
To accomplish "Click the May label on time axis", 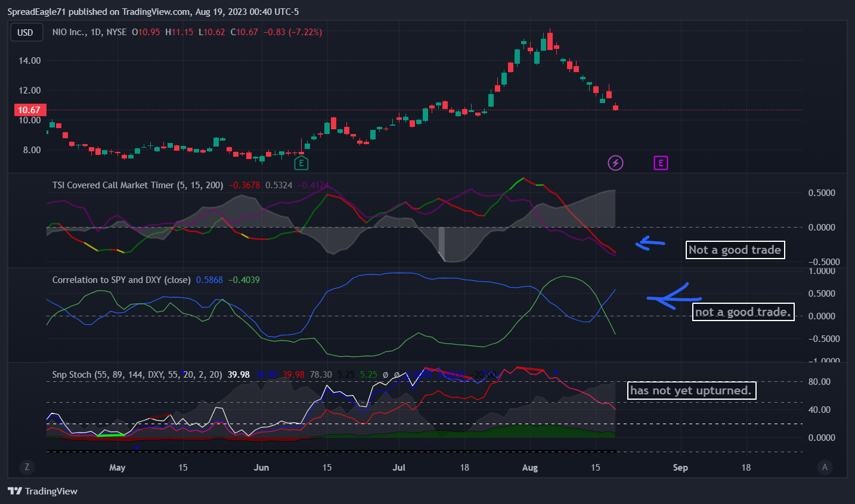I will coord(117,468).
